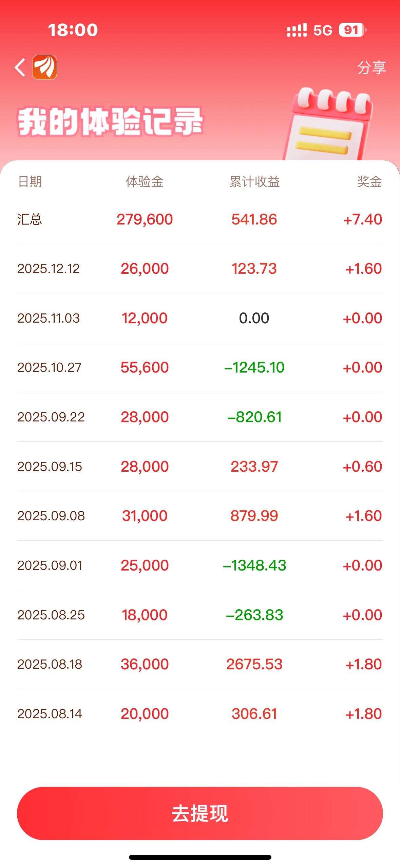Tap the 2675.53 profit value
Screen dimensions: 400x868
point(254,664)
